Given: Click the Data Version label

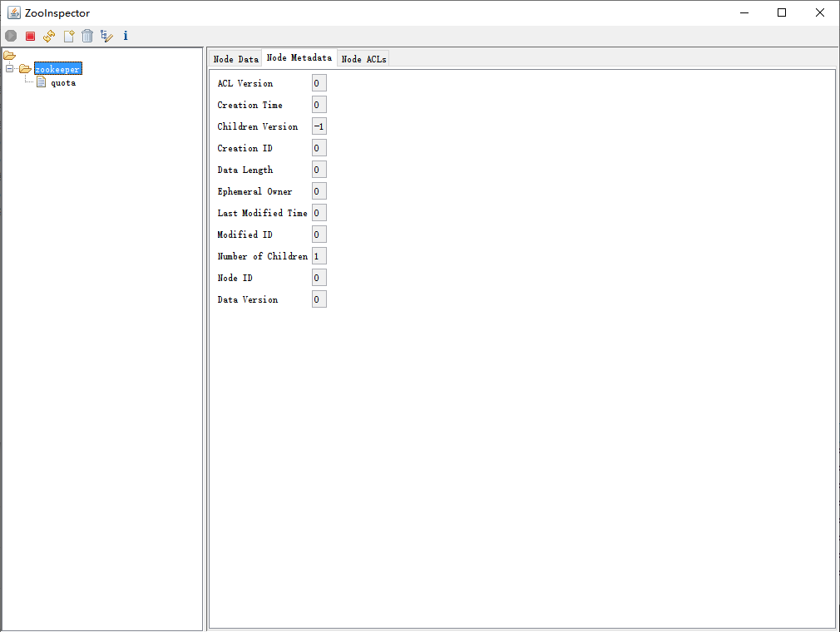Looking at the screenshot, I should click(248, 299).
